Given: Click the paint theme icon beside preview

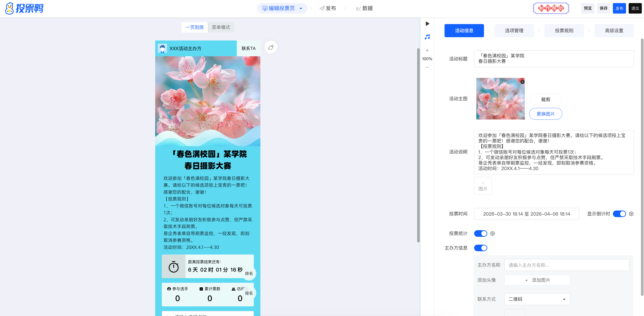Looking at the screenshot, I should [x=271, y=47].
